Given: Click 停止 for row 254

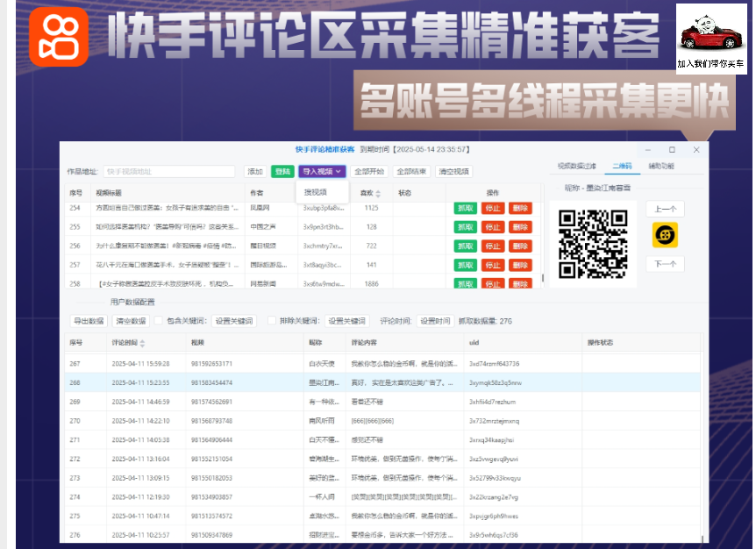Looking at the screenshot, I should click(x=493, y=208).
